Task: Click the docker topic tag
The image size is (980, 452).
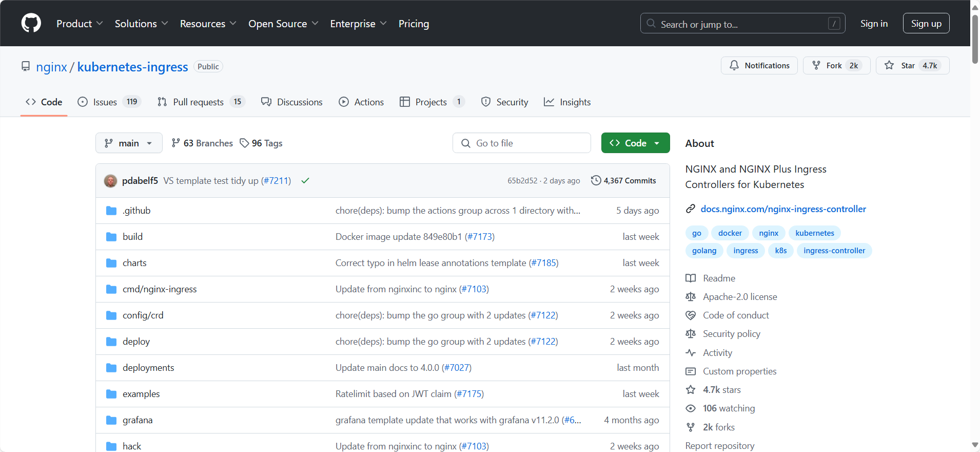Action: [x=730, y=233]
